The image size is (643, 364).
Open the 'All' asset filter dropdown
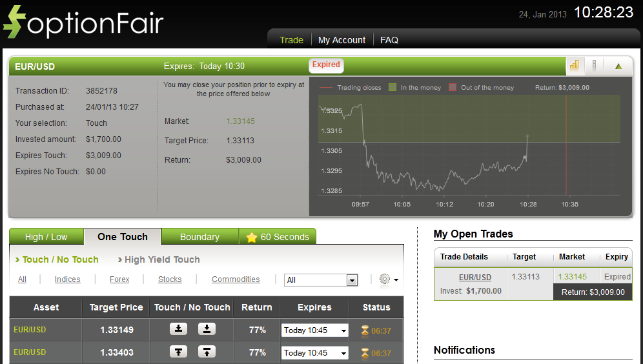click(352, 280)
